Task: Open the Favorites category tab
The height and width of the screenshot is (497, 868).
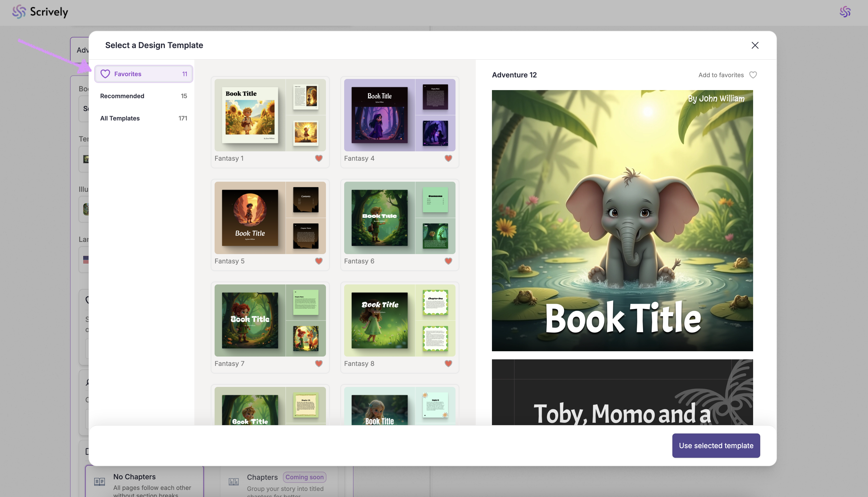Action: point(143,74)
